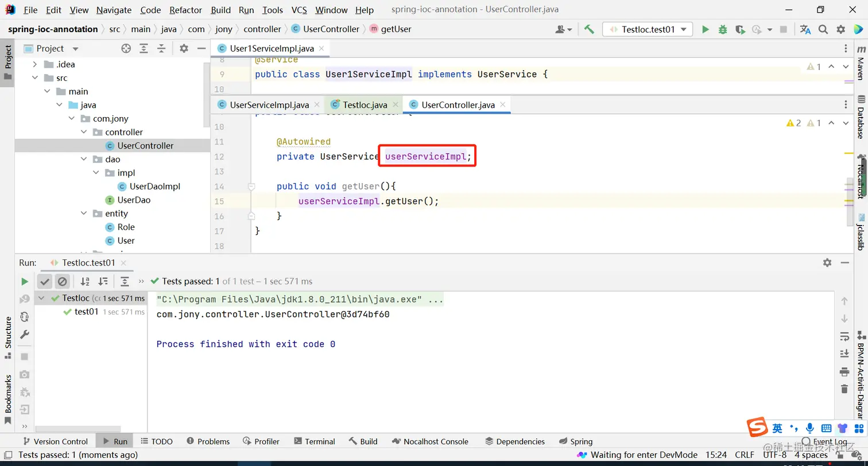The height and width of the screenshot is (466, 868).
Task: Open the Navigate menu
Action: point(114,10)
